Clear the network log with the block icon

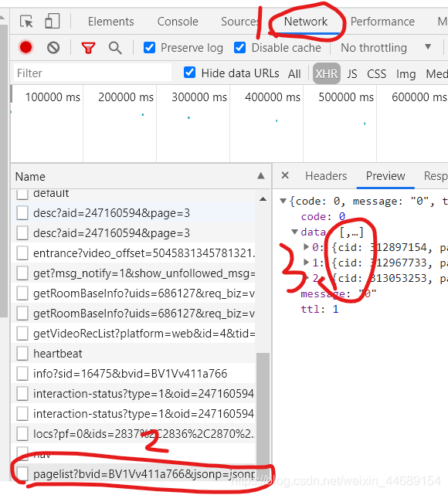click(x=53, y=48)
